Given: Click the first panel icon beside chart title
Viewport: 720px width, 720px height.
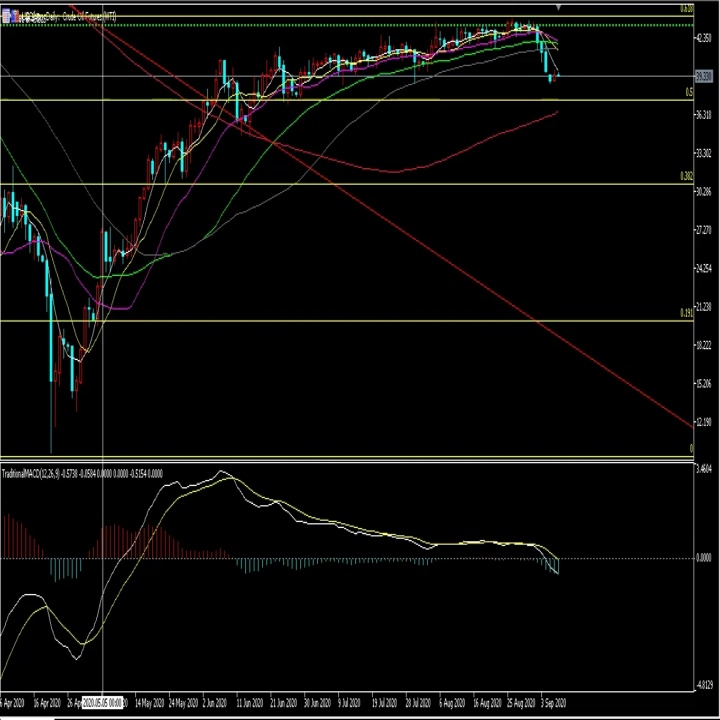Looking at the screenshot, I should (6, 17).
